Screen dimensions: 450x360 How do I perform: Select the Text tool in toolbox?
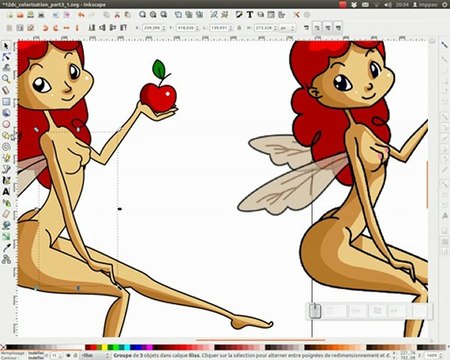[6, 192]
